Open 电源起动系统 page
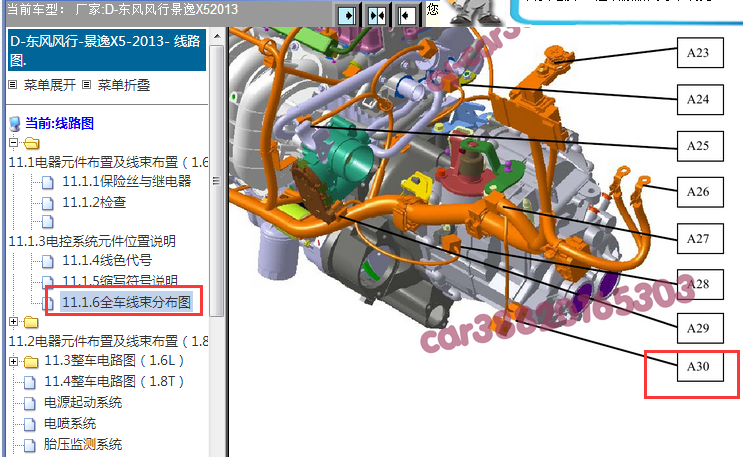Screen dimensions: 743x457 click(x=83, y=402)
